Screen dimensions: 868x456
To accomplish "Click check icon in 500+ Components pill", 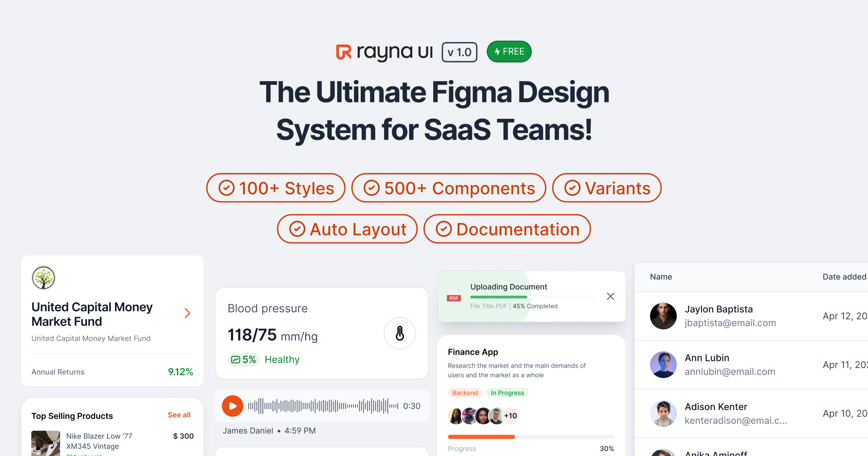I will 371,188.
